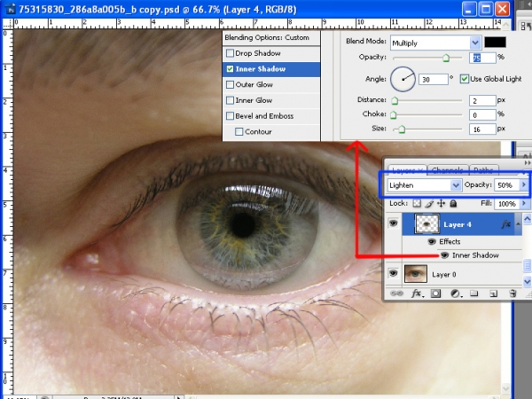Toggle Effects visibility eye on Layer 4

pos(432,241)
